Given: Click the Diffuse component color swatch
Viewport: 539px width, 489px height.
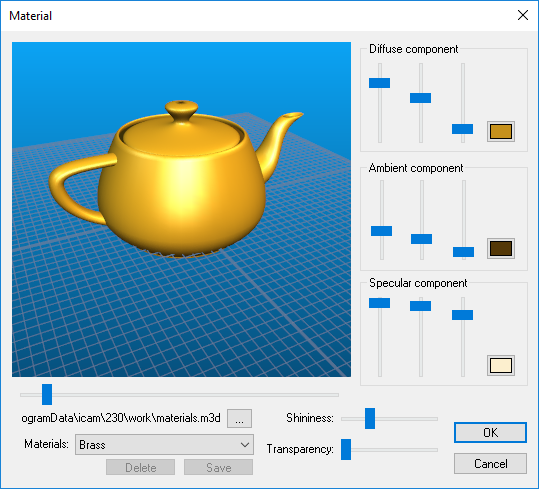Looking at the screenshot, I should [x=501, y=131].
